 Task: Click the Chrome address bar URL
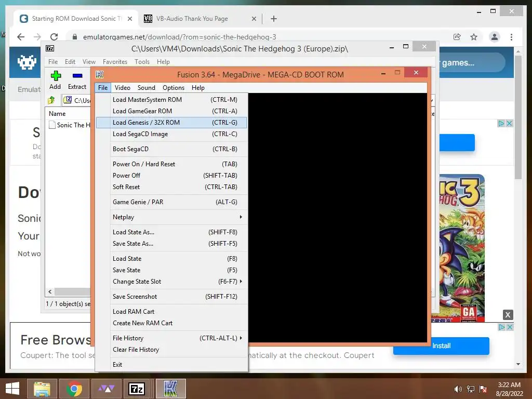[x=179, y=37]
